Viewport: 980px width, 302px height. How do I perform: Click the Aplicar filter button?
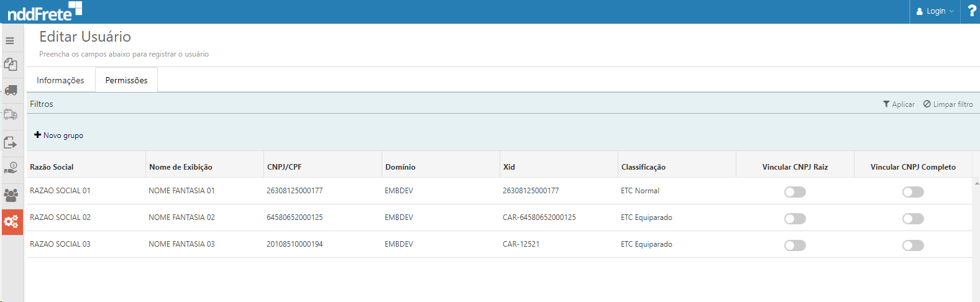pos(899,104)
